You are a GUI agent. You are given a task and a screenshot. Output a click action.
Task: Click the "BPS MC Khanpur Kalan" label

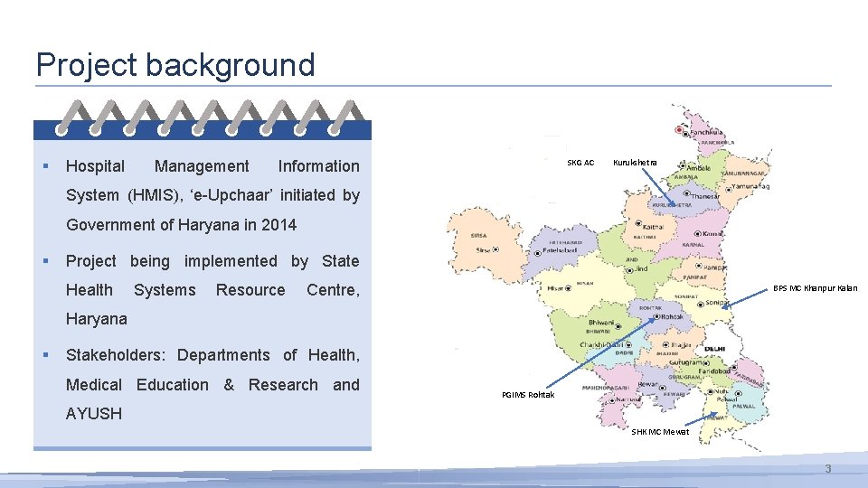click(815, 288)
